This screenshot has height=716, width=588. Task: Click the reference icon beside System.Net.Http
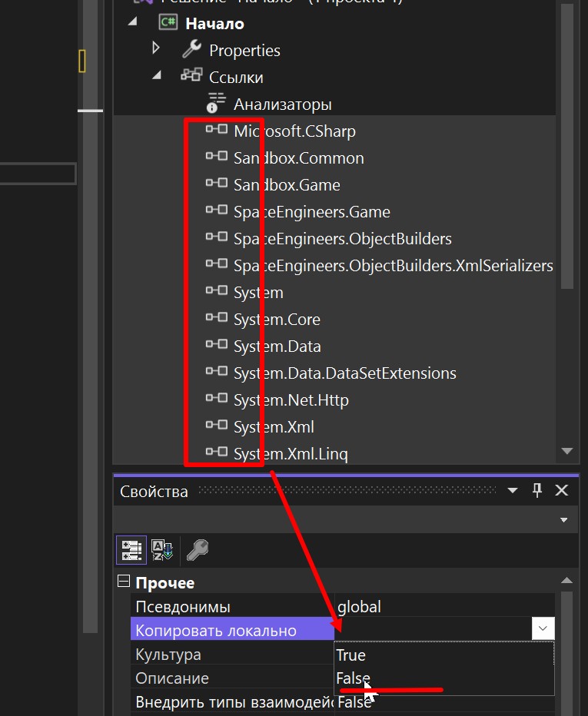(x=217, y=398)
